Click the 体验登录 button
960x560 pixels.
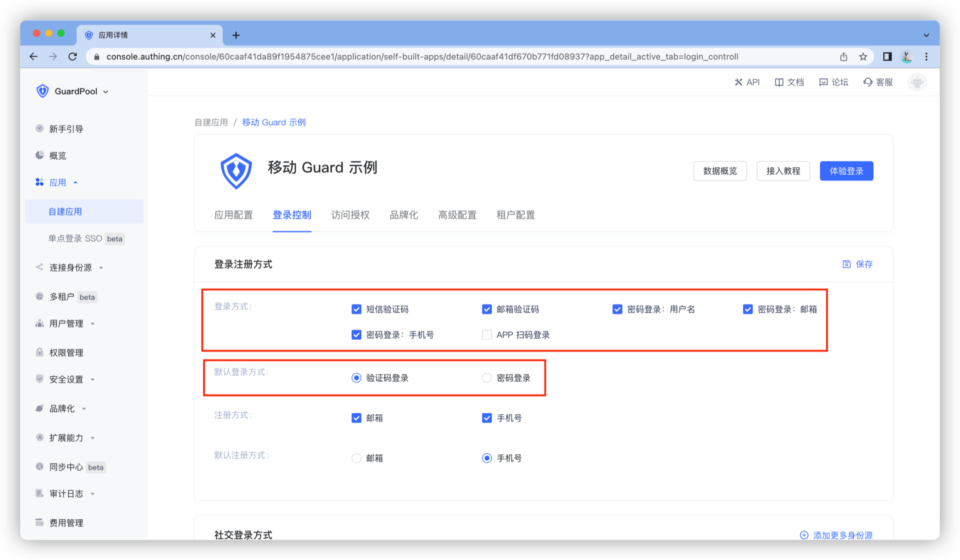coord(846,171)
